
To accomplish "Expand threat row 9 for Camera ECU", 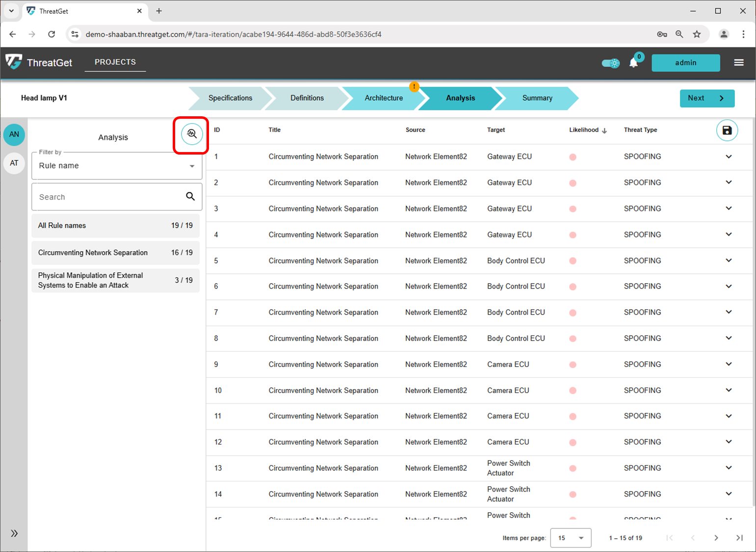I will [729, 364].
